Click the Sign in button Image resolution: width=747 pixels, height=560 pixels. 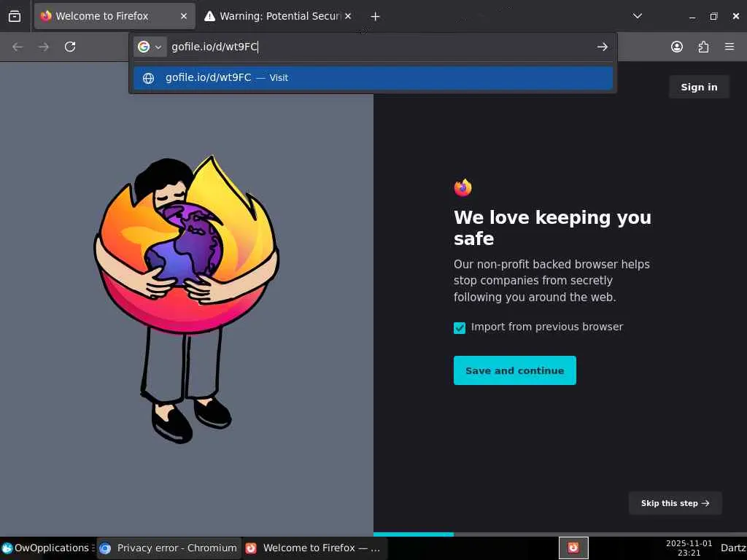699,87
